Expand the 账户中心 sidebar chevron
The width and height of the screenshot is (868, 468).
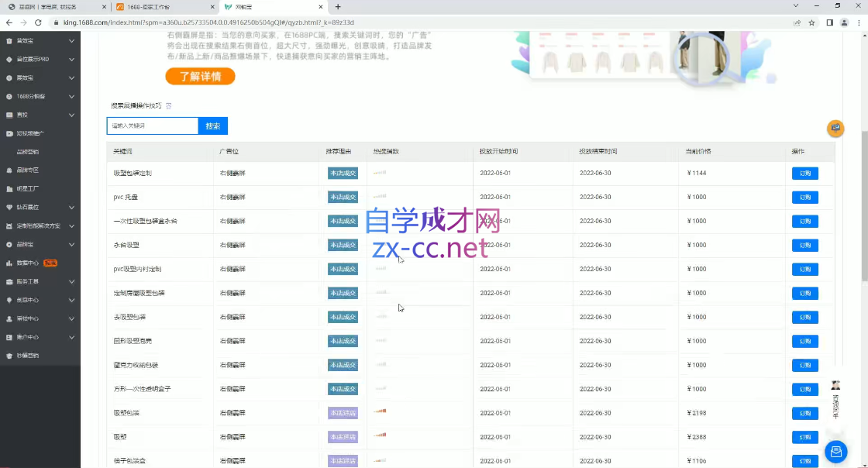click(71, 337)
